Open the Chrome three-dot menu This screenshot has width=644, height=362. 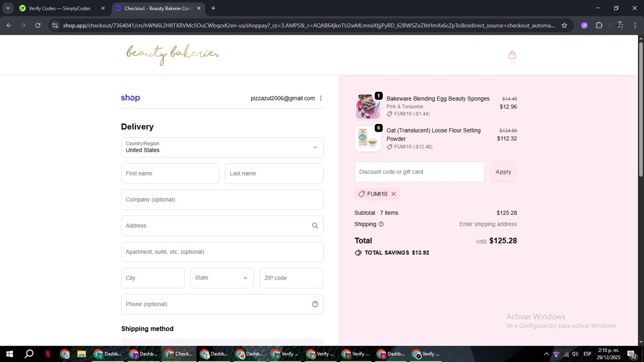coord(635,25)
